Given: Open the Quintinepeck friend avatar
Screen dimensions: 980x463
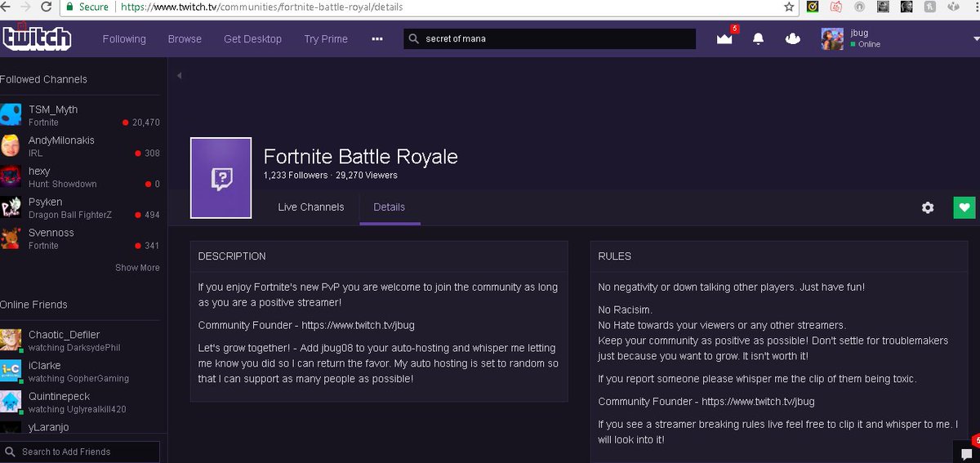Looking at the screenshot, I should (x=11, y=403).
